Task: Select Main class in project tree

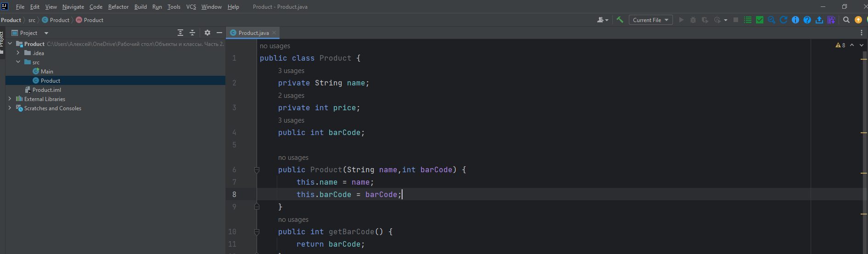Action: [x=43, y=71]
